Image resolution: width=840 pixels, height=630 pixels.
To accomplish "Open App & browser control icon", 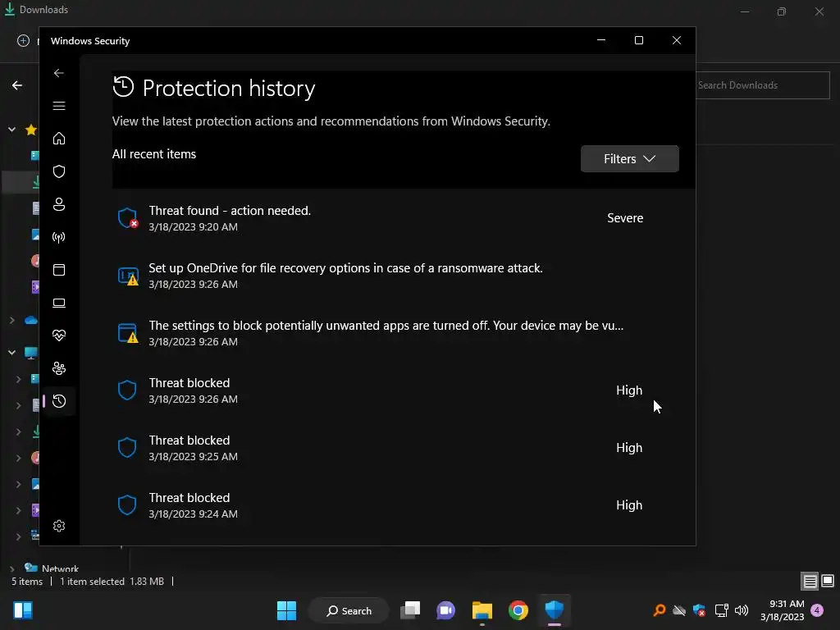I will (59, 270).
